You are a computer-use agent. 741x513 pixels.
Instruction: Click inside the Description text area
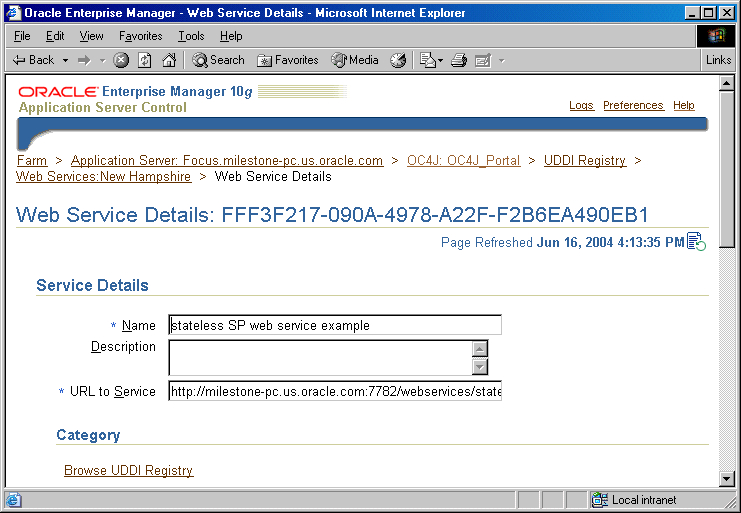point(320,358)
